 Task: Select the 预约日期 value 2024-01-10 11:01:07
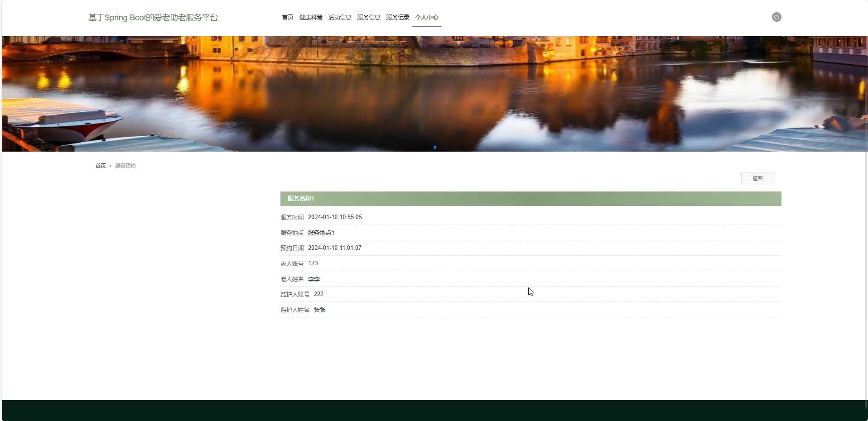[335, 248]
